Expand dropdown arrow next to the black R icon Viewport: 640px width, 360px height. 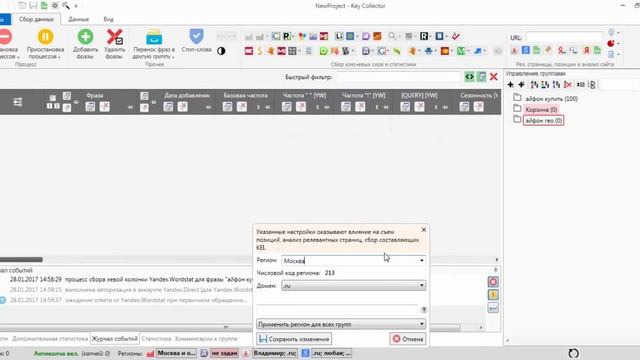(x=430, y=37)
